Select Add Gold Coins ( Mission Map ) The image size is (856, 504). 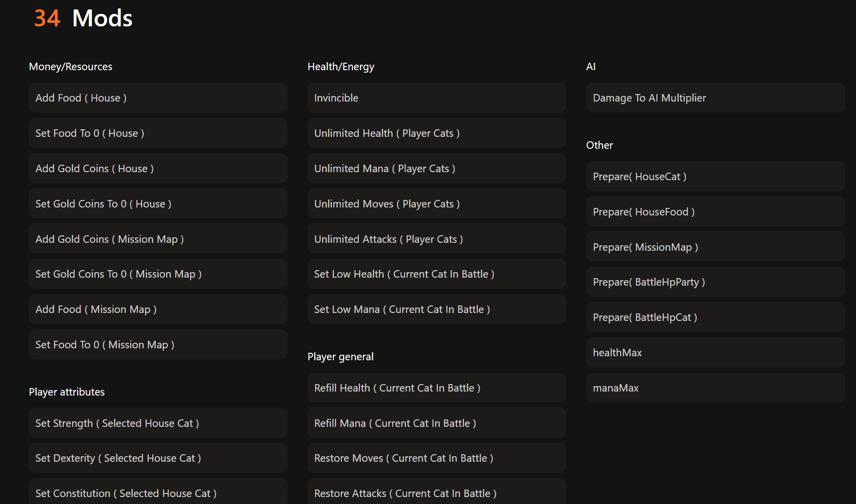pyautogui.click(x=157, y=239)
